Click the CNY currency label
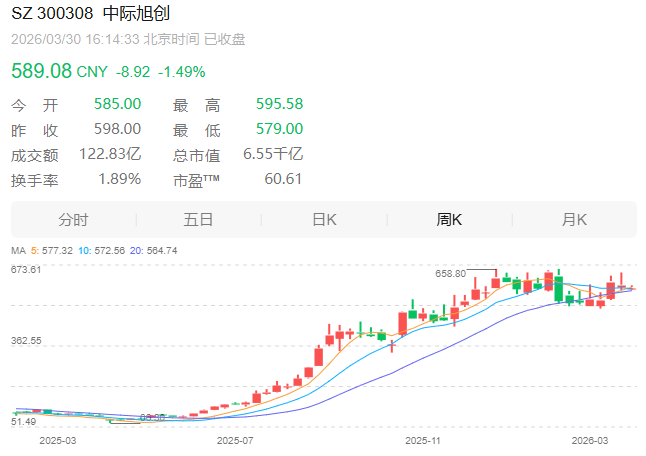The image size is (646, 456). coord(92,72)
